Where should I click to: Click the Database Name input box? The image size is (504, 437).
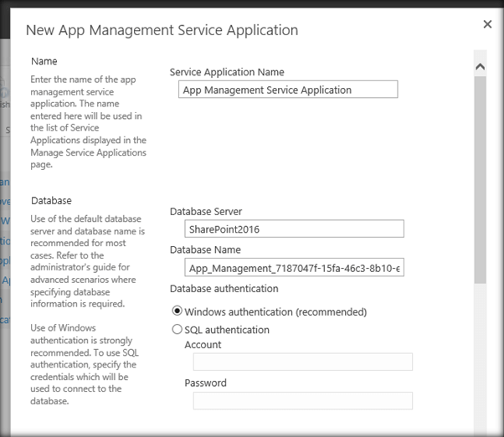[x=294, y=267]
